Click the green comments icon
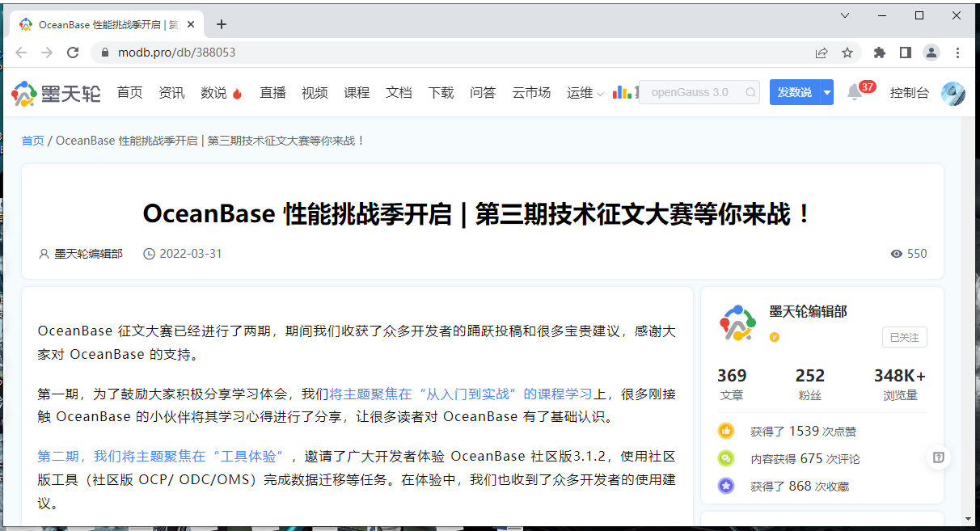Screen dimensions: 980x531 (x=726, y=458)
